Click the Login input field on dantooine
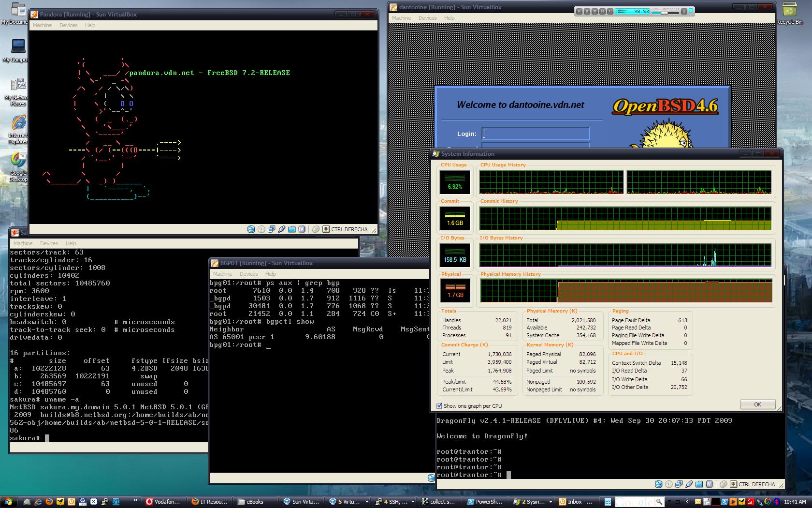The width and height of the screenshot is (812, 508). [536, 134]
